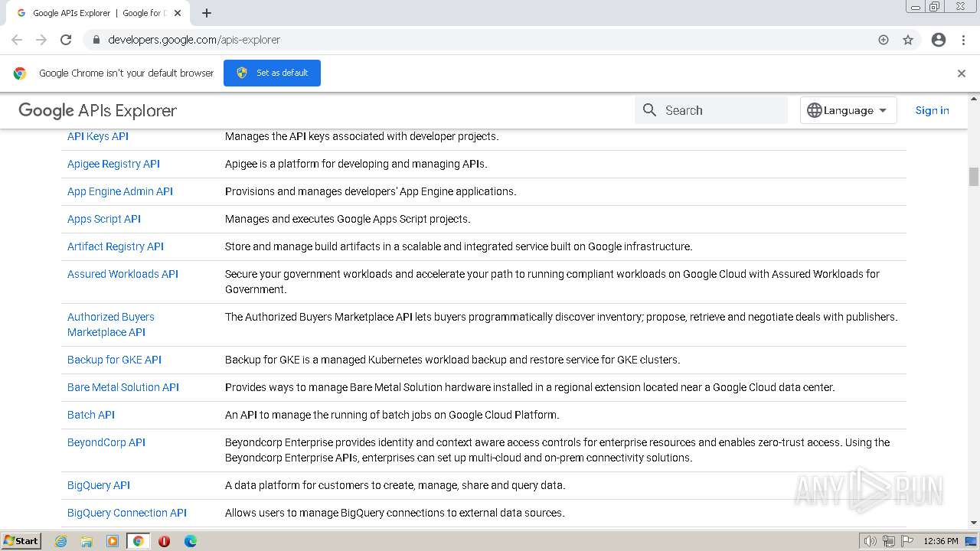Open a new browser tab
Screen dimensions: 980x551
(x=207, y=13)
